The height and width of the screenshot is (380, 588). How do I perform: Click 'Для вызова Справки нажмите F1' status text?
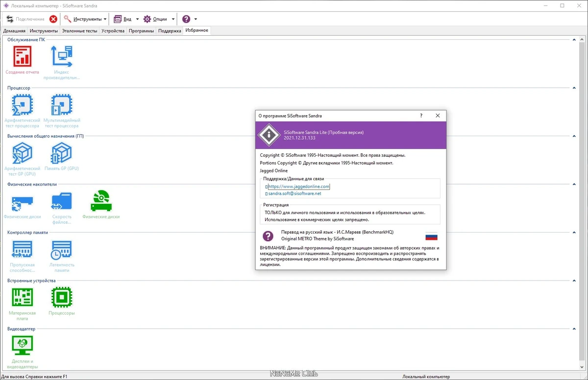tap(34, 377)
